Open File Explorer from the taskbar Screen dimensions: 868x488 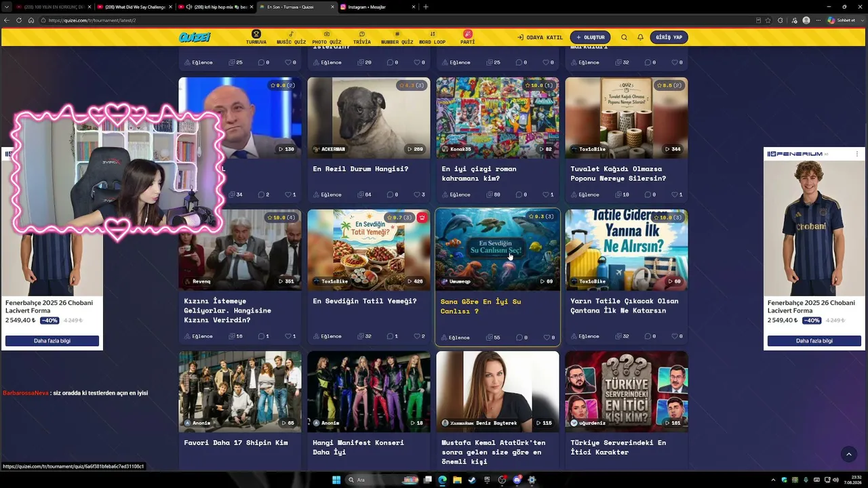(457, 480)
